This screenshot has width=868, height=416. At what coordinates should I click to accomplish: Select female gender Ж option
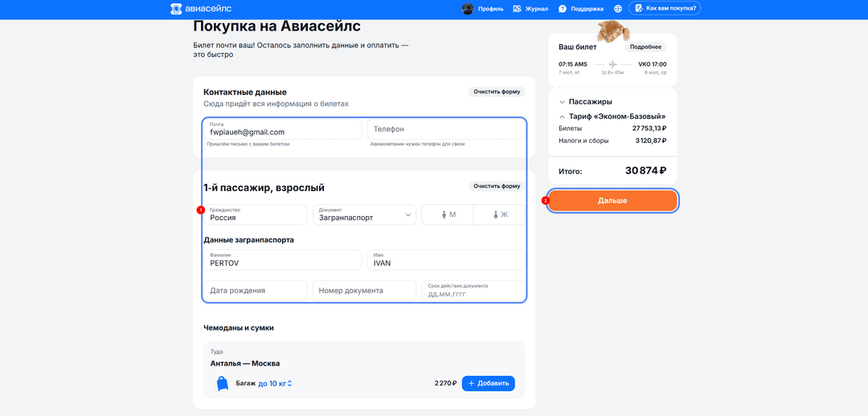point(499,214)
